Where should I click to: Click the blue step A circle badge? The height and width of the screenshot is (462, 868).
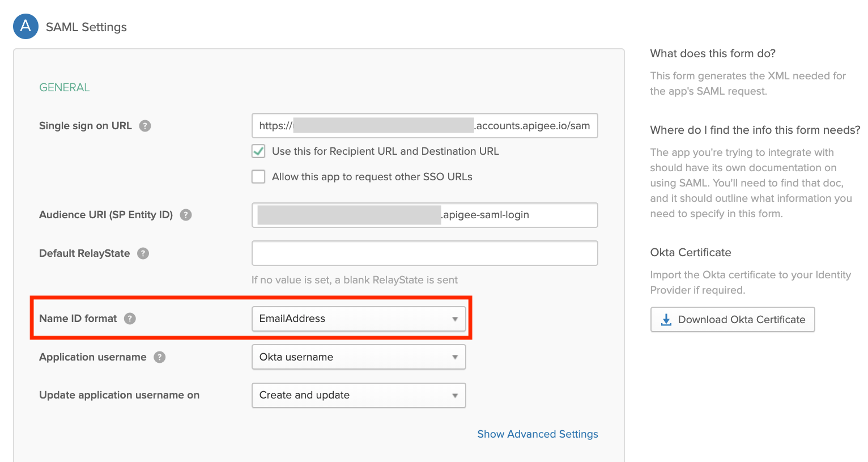[25, 27]
